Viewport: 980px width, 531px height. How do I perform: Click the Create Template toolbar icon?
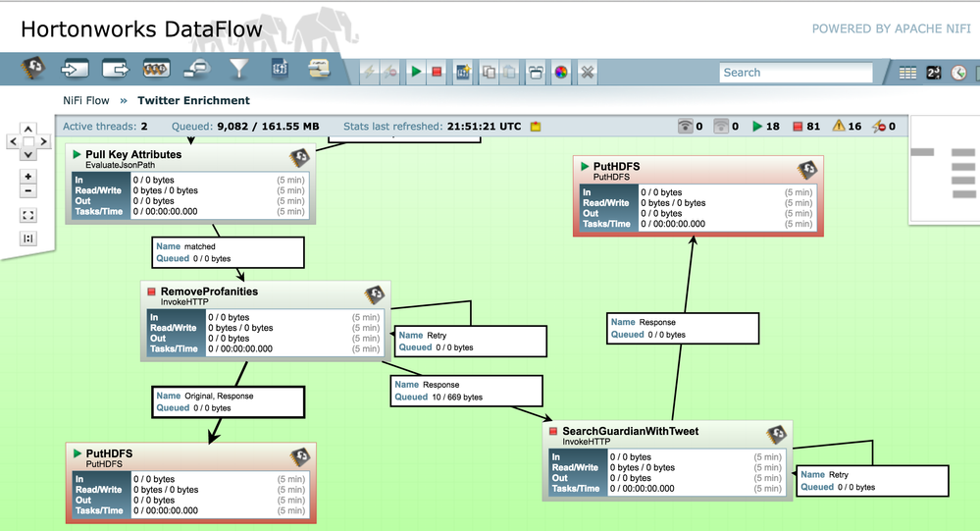point(463,72)
